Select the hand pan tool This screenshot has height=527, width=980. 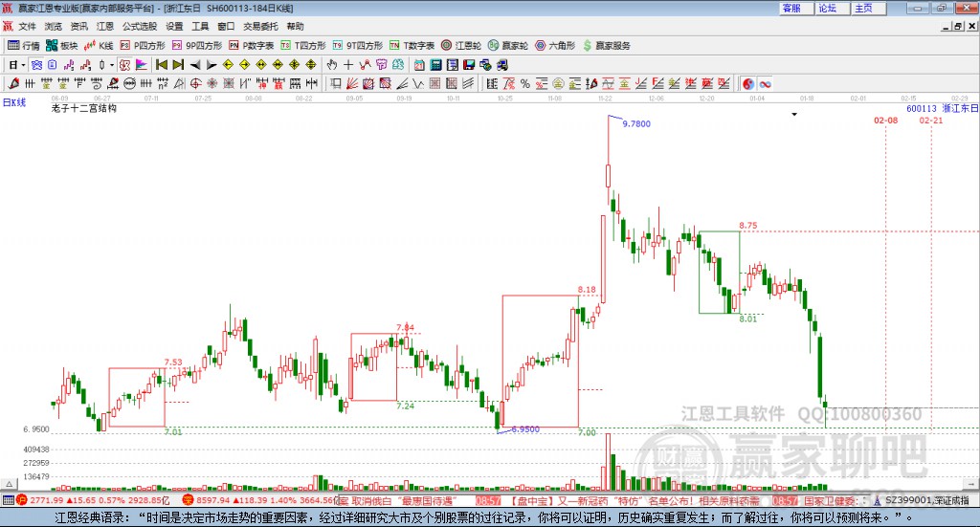click(x=332, y=65)
